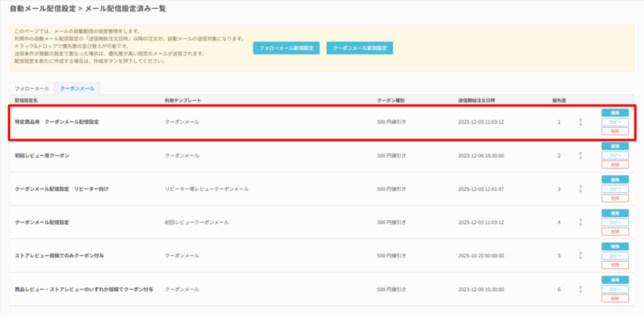This screenshot has height=317, width=644.
Task: Delete the ストアレビュー投稿でのみクーポン付与 setting
Action: point(615,265)
